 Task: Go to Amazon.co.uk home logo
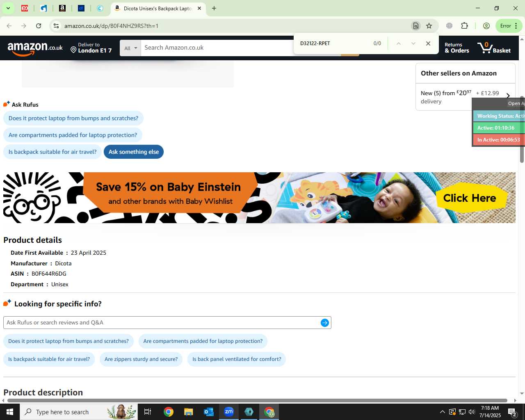click(x=35, y=48)
